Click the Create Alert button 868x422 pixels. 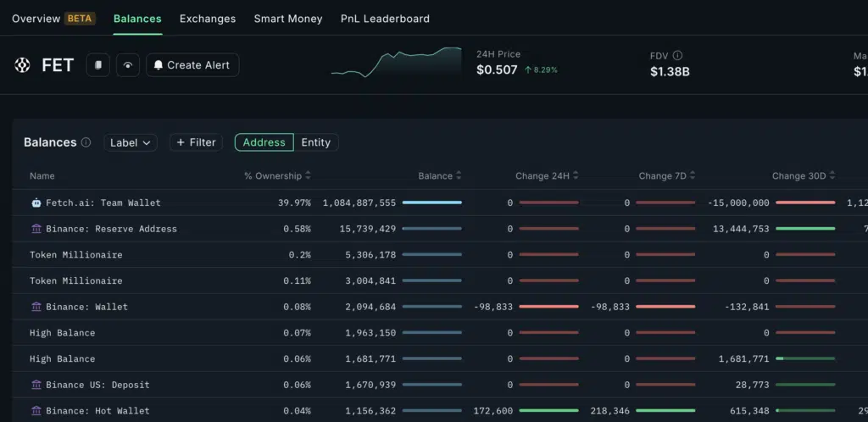pos(192,65)
